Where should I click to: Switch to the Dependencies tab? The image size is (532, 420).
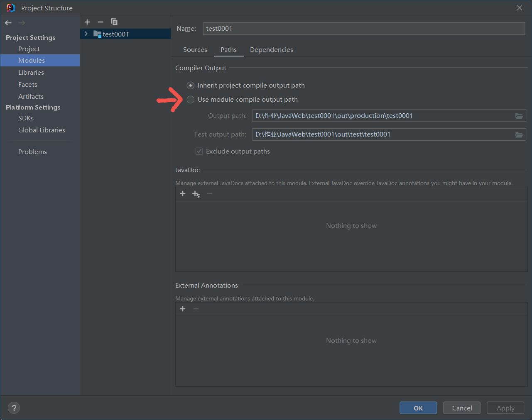point(271,50)
